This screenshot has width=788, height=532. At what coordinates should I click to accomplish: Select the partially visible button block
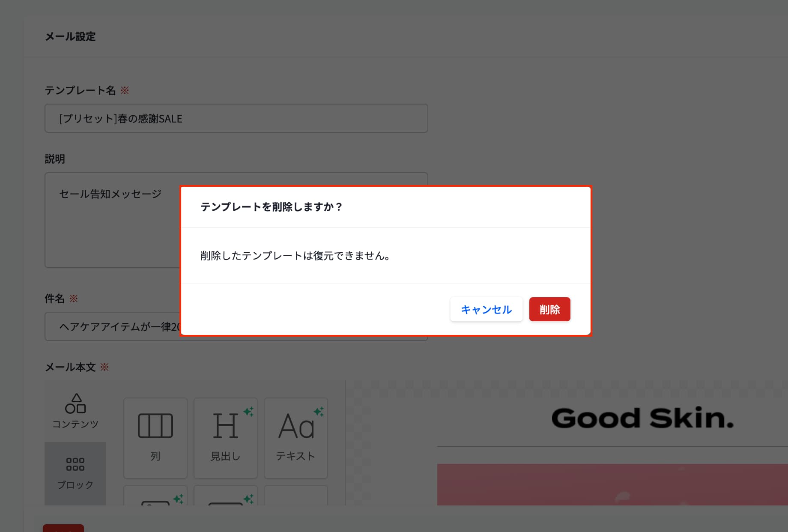click(x=226, y=497)
